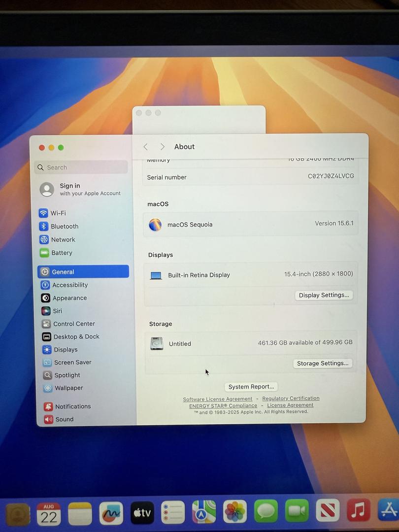Select the Wallpaper sidebar icon
The height and width of the screenshot is (532, 399).
[48, 388]
